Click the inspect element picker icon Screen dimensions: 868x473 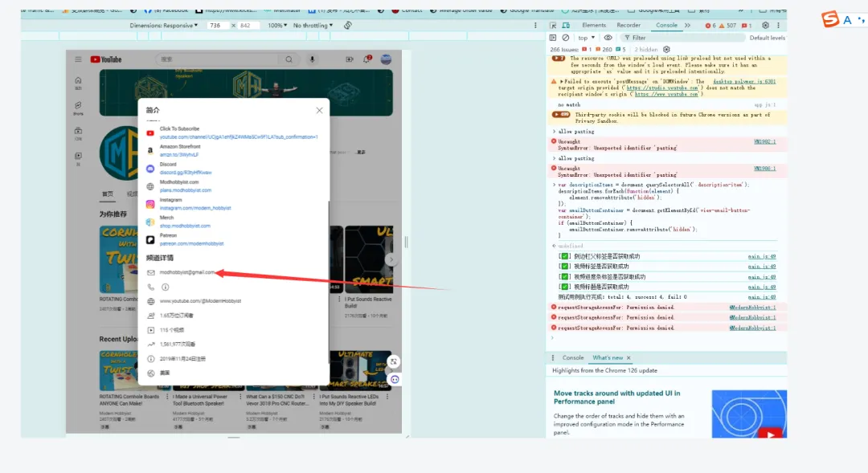(x=553, y=26)
